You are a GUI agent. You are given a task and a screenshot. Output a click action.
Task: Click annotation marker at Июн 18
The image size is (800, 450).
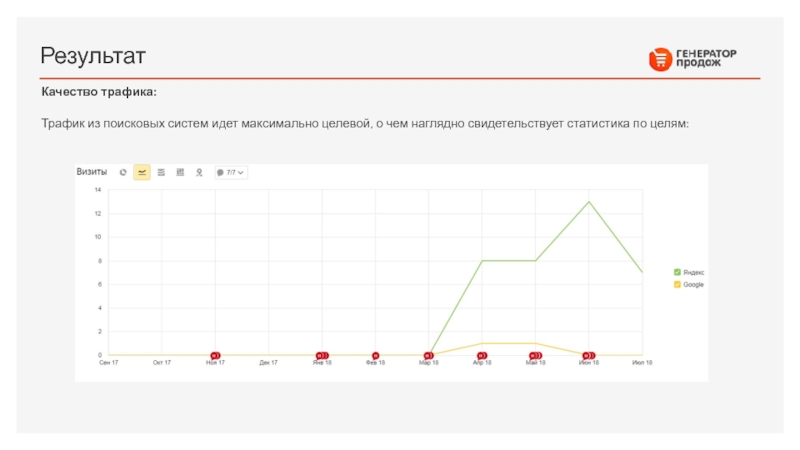pos(589,355)
